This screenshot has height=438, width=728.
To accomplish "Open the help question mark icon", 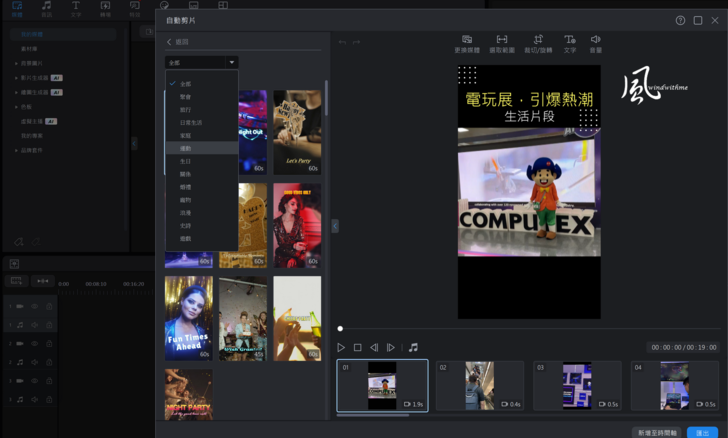I will (x=680, y=20).
